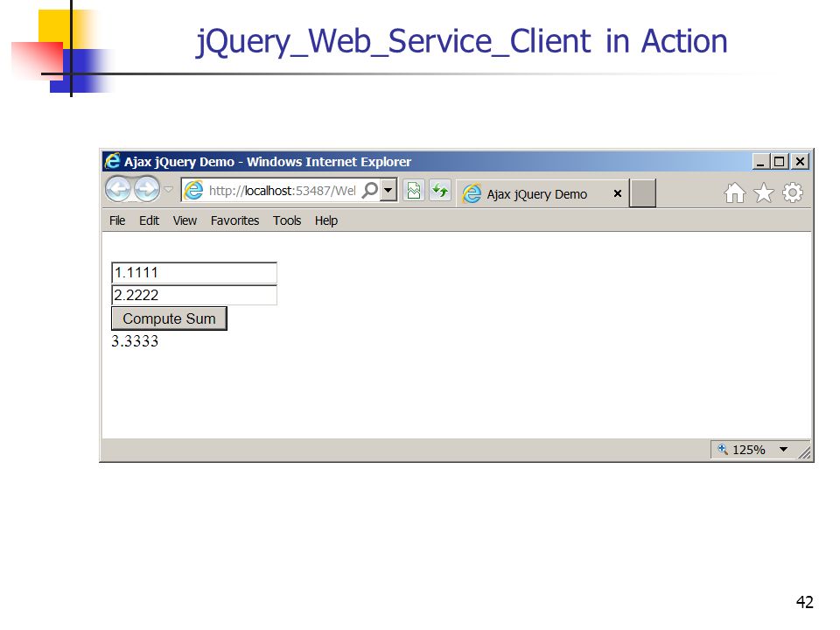Close the Internet Explorer window
This screenshot has height=630, width=840.
800,161
